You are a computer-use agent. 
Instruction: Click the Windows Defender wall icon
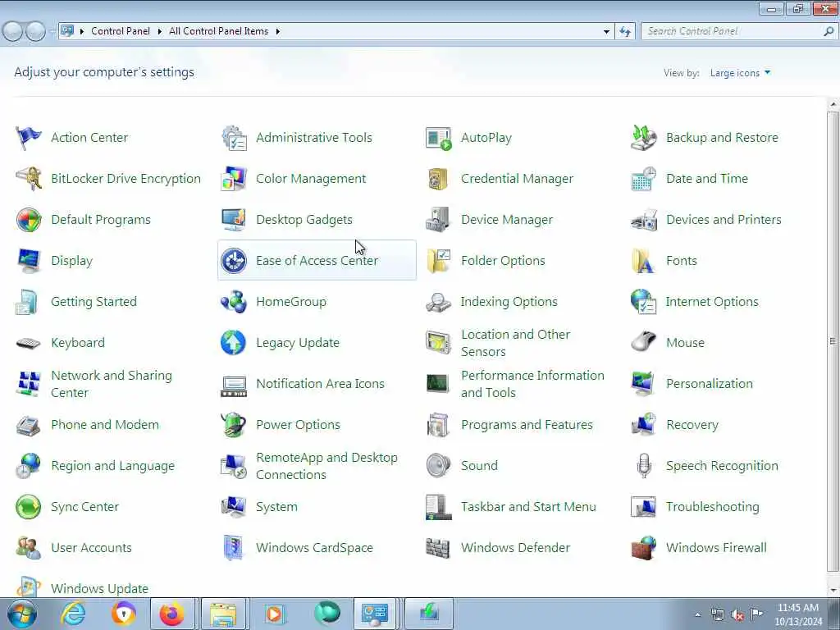438,547
